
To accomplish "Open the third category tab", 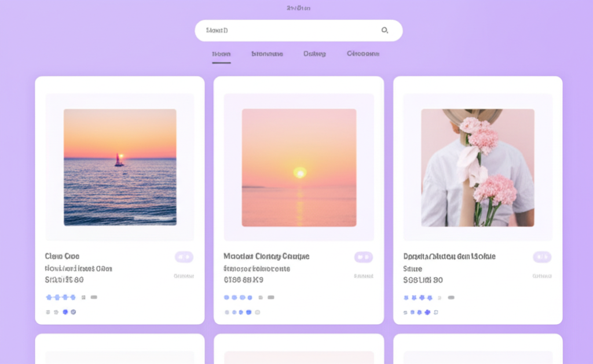I will click(x=314, y=54).
